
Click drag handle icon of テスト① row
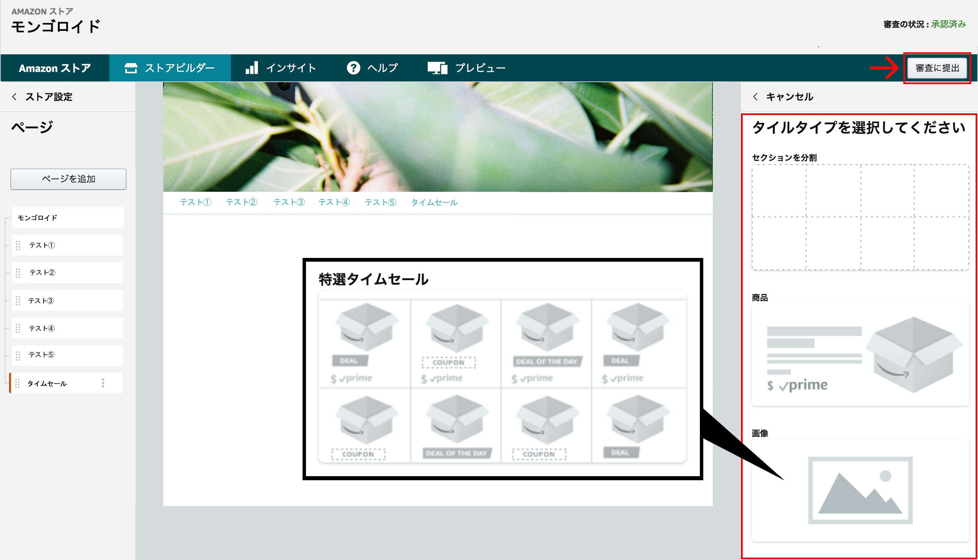click(x=18, y=245)
